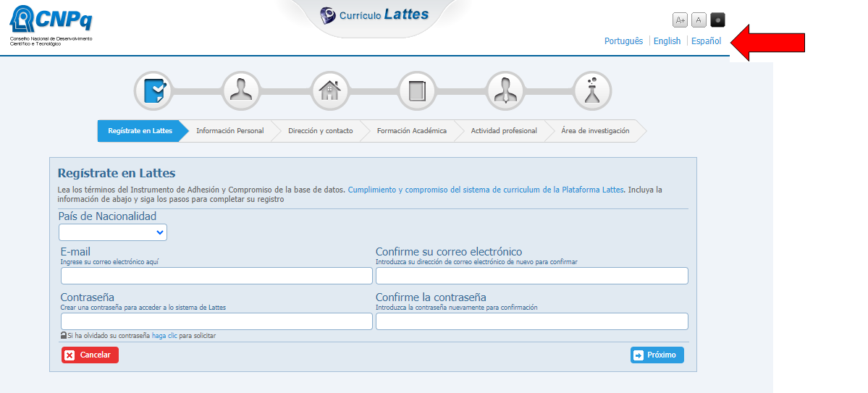Click the 'haga clic' forgotten password link

tap(164, 336)
